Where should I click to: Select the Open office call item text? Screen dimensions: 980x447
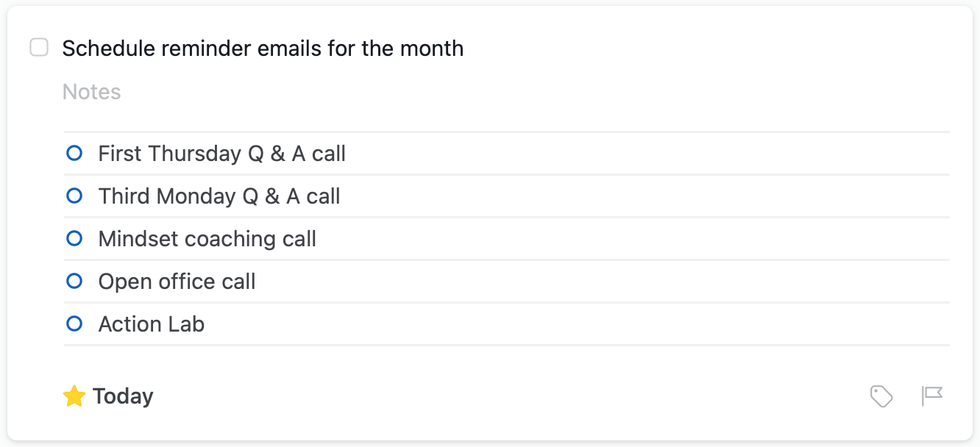177,282
